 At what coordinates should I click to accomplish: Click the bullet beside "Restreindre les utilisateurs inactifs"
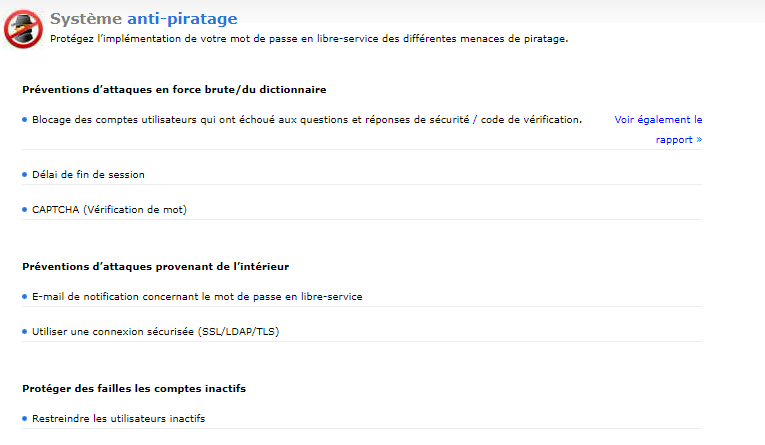tap(24, 418)
